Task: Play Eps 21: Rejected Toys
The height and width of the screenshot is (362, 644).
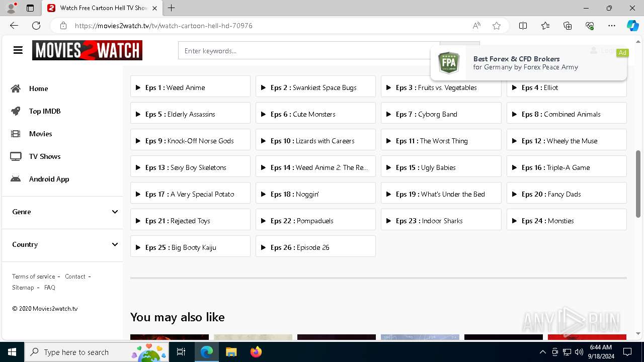Action: pyautogui.click(x=190, y=221)
